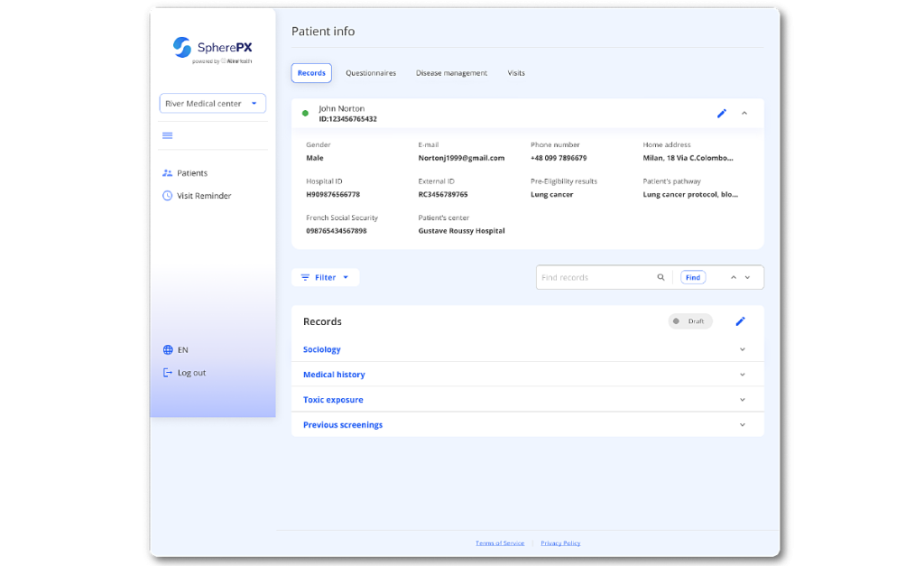Click the External ID RC3456789765 value
Viewport: 924px width, 566px height.
click(x=443, y=195)
